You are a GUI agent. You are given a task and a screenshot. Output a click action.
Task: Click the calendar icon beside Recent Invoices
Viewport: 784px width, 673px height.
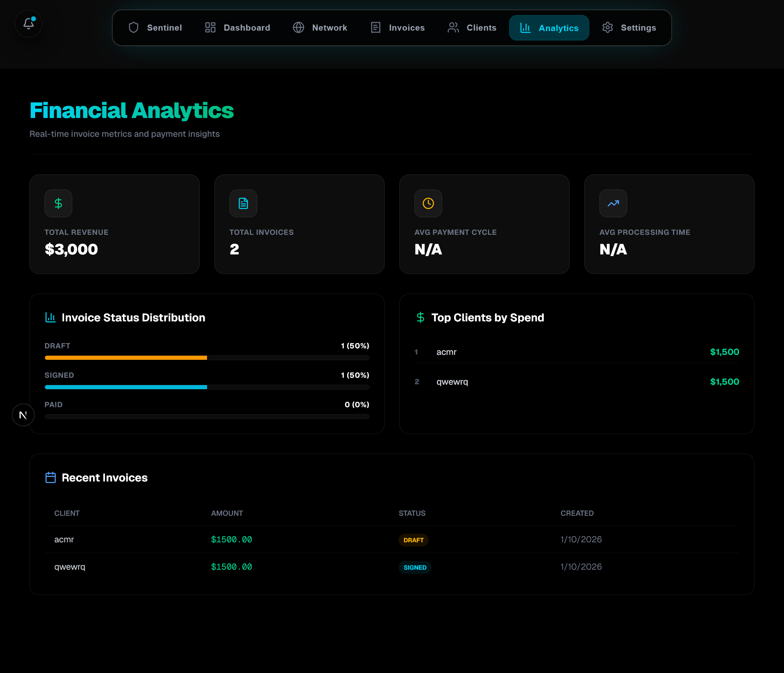click(51, 477)
